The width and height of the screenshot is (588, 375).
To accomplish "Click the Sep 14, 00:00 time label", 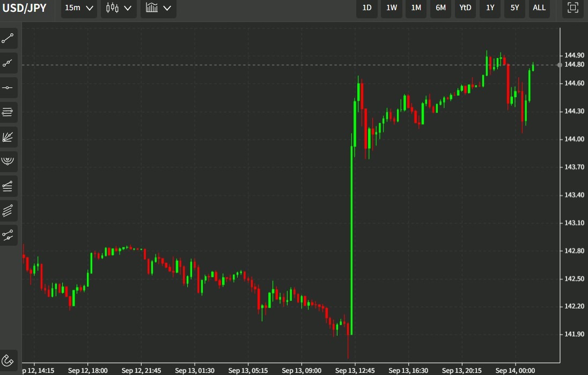I will click(515, 371).
